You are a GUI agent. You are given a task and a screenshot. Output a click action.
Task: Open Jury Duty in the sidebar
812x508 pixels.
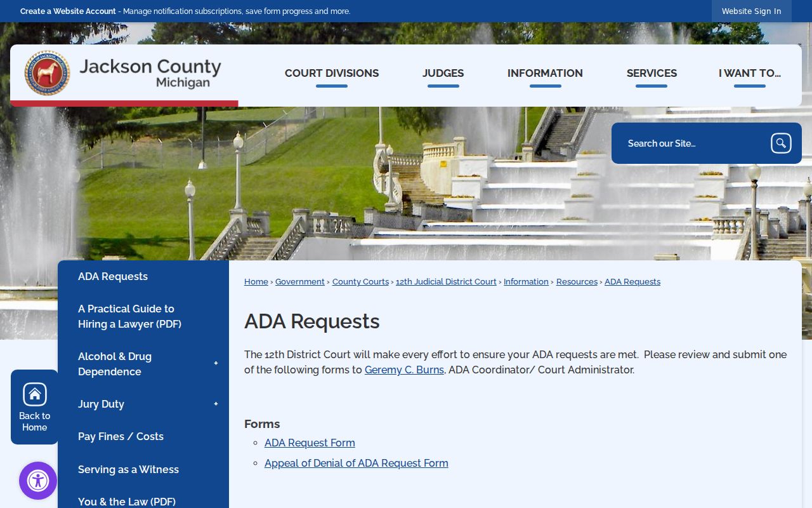click(x=101, y=404)
